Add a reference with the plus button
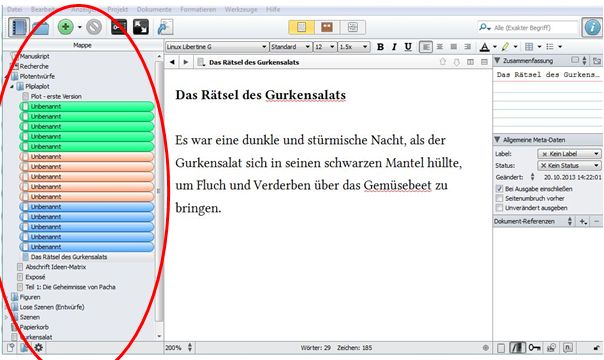604x360 pixels. coord(583,221)
